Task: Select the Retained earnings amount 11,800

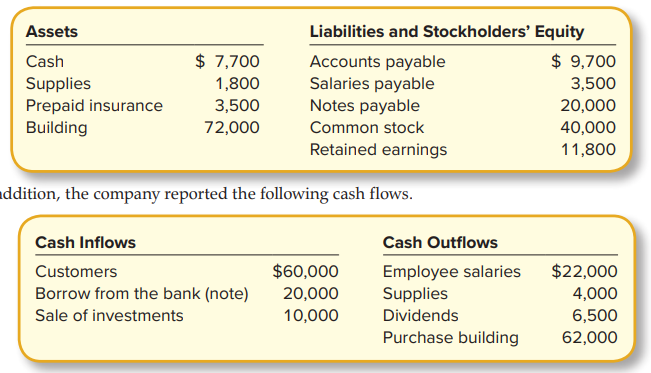Action: (x=588, y=150)
